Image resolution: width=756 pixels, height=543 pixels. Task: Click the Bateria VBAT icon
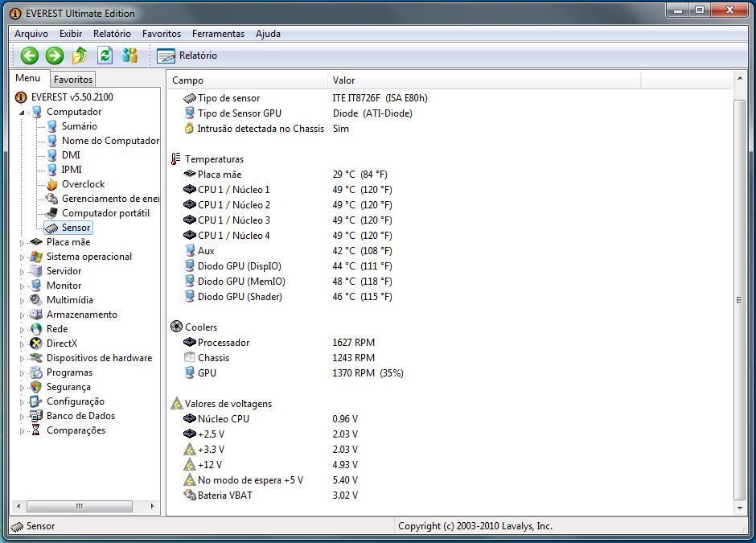click(x=190, y=496)
